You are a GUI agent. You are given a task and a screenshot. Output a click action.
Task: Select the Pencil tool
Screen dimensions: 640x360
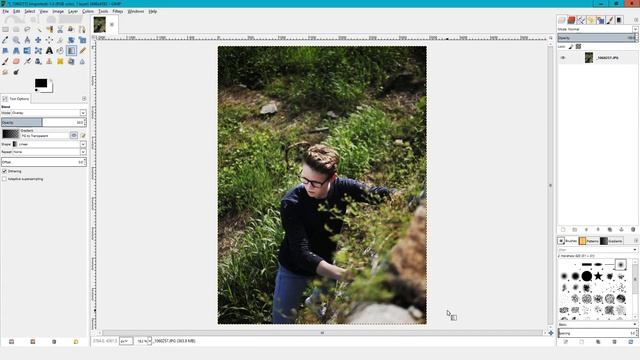[82, 51]
